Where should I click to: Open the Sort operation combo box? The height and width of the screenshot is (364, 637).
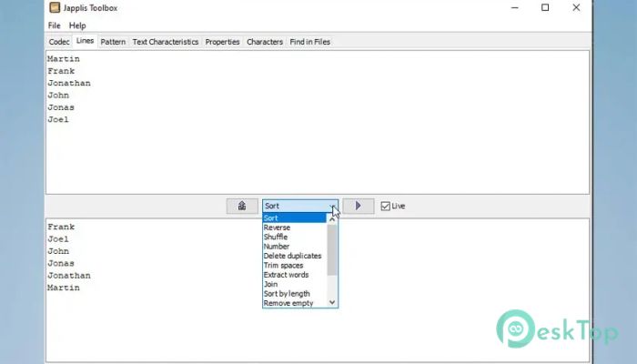[300, 206]
